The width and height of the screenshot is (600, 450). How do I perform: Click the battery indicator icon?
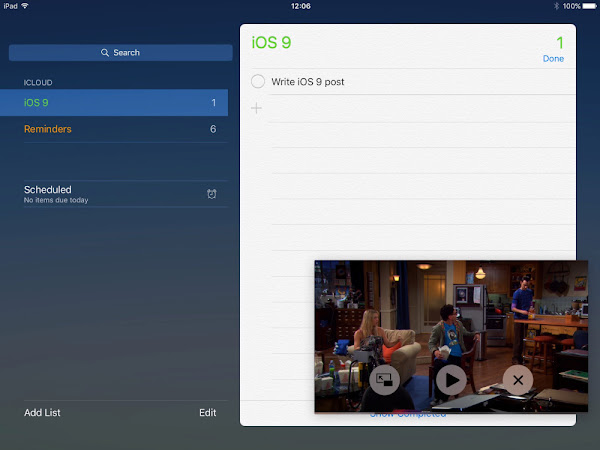pyautogui.click(x=590, y=6)
